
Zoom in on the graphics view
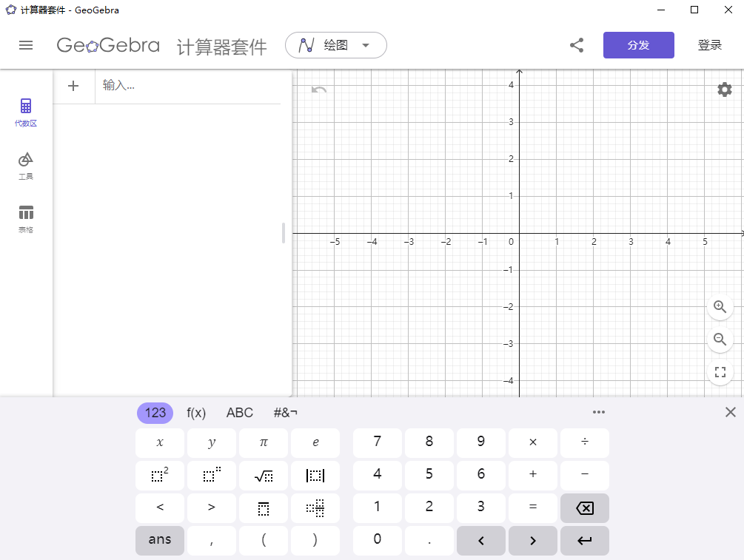720,306
